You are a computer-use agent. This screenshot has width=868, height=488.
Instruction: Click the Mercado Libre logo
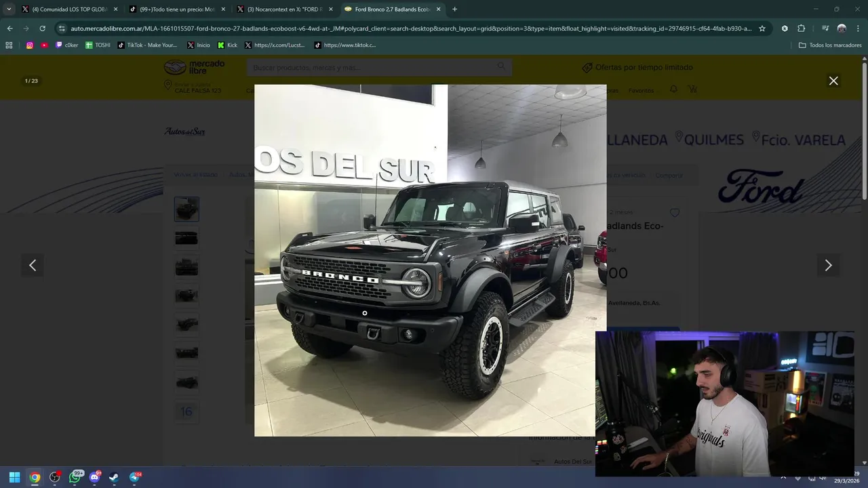(x=195, y=67)
